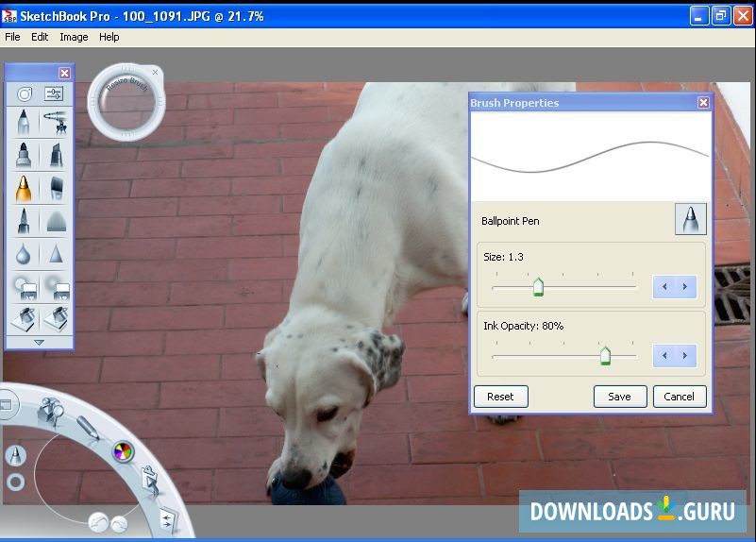Click the Ink Opacity: 80% label
The height and width of the screenshot is (542, 756).
[x=524, y=326]
